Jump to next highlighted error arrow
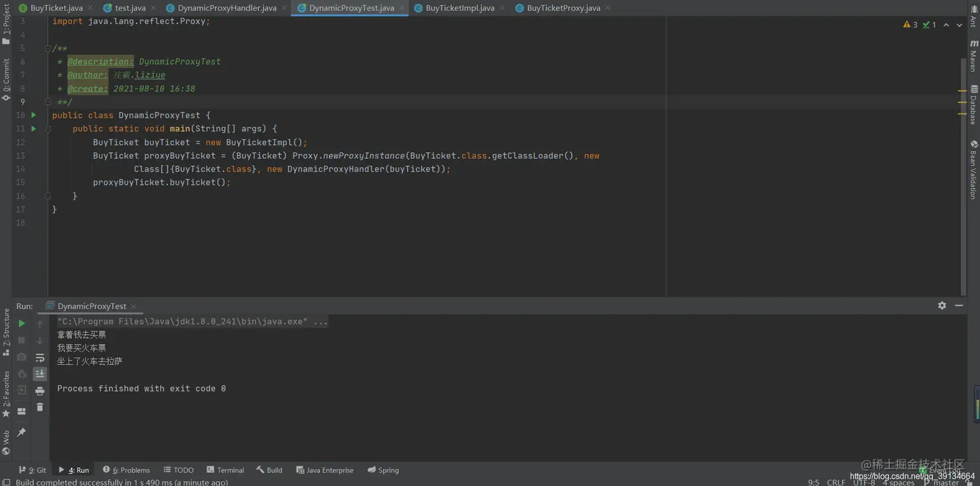 tap(959, 25)
